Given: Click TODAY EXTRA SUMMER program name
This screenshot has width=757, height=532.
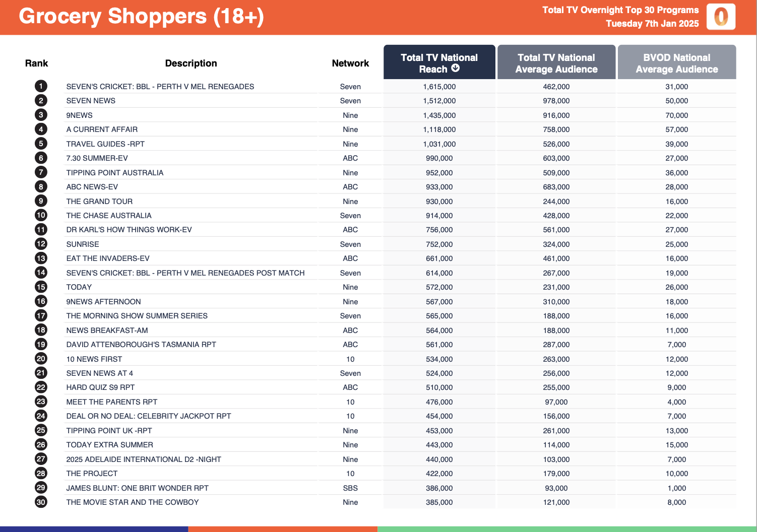Looking at the screenshot, I should click(x=110, y=445).
